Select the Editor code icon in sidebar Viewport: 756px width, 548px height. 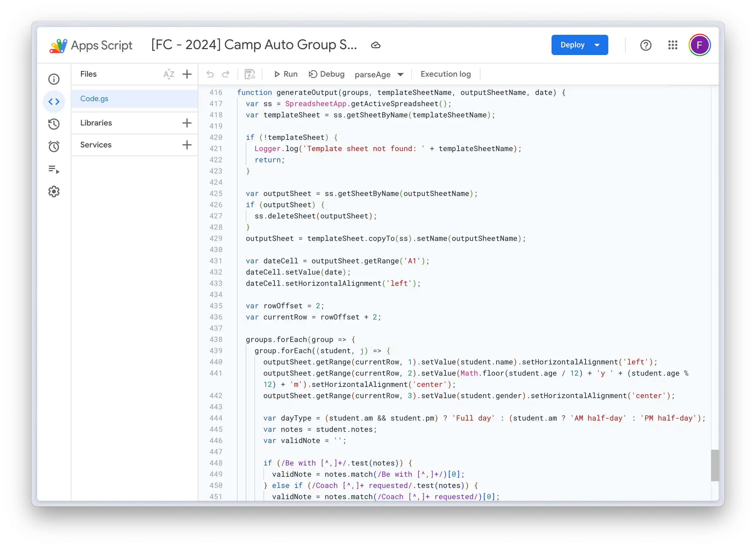(x=54, y=101)
